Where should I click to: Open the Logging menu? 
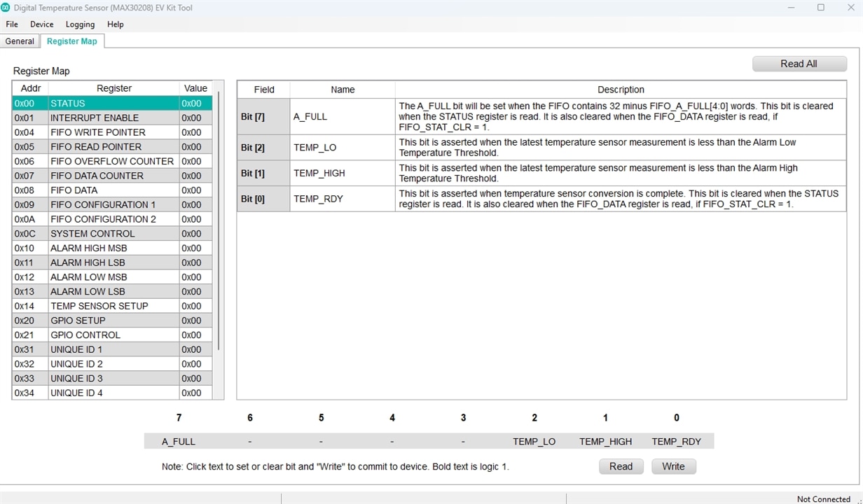tap(80, 24)
